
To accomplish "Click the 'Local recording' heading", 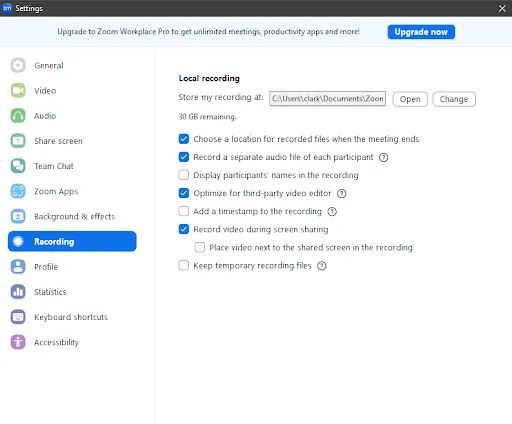I will pos(209,78).
